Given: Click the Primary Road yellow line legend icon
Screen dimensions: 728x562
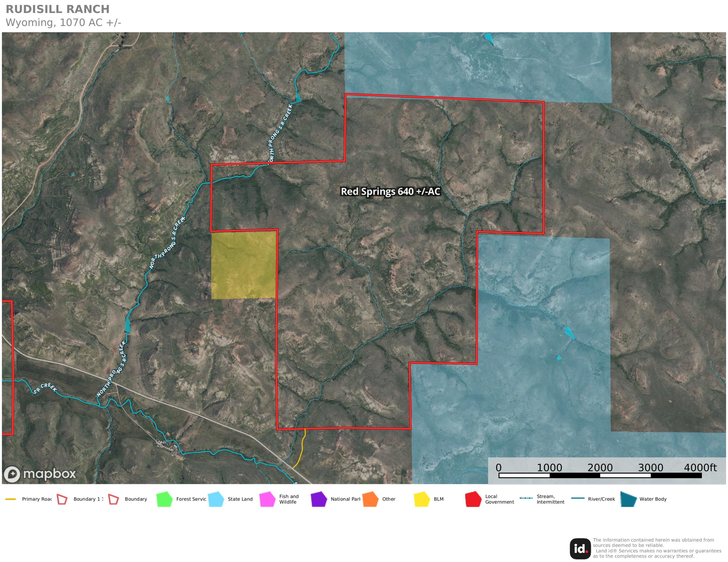Looking at the screenshot, I should click(x=11, y=499).
